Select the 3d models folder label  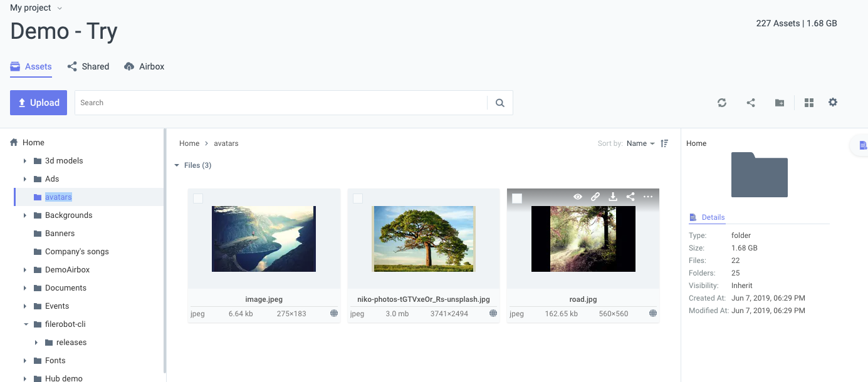coord(64,161)
